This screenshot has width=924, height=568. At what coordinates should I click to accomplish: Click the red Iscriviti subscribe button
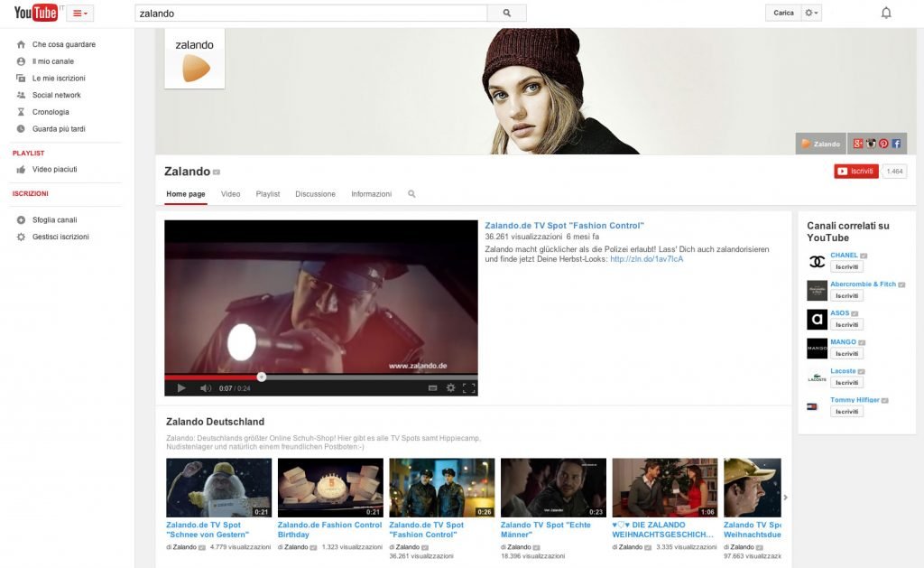pyautogui.click(x=856, y=171)
